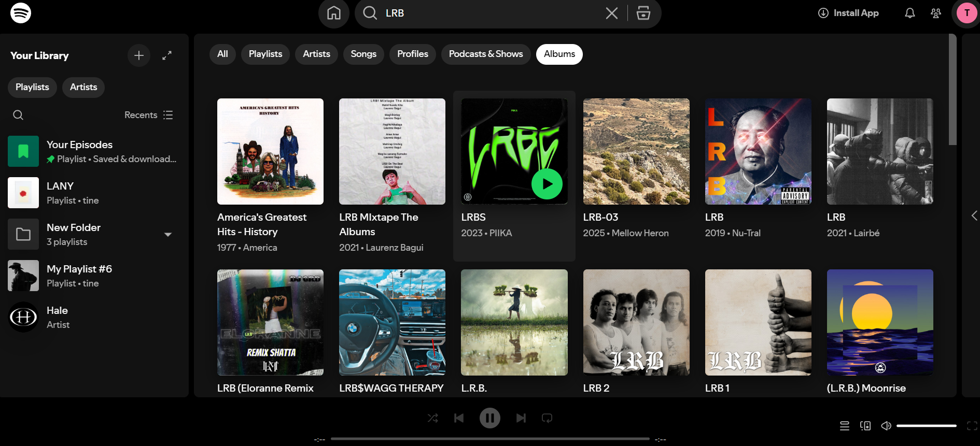The image size is (980, 446).
Task: Open the user profile avatar T
Action: (967, 13)
